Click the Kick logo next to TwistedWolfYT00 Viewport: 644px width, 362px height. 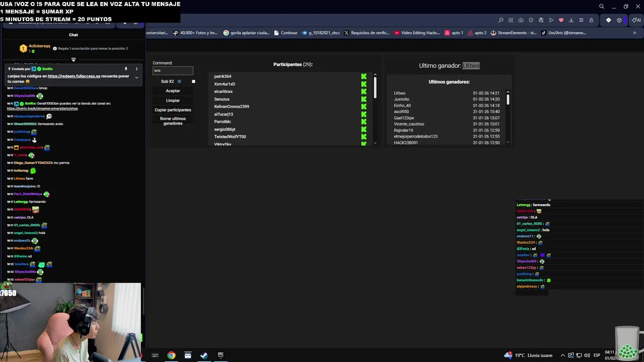point(364,137)
